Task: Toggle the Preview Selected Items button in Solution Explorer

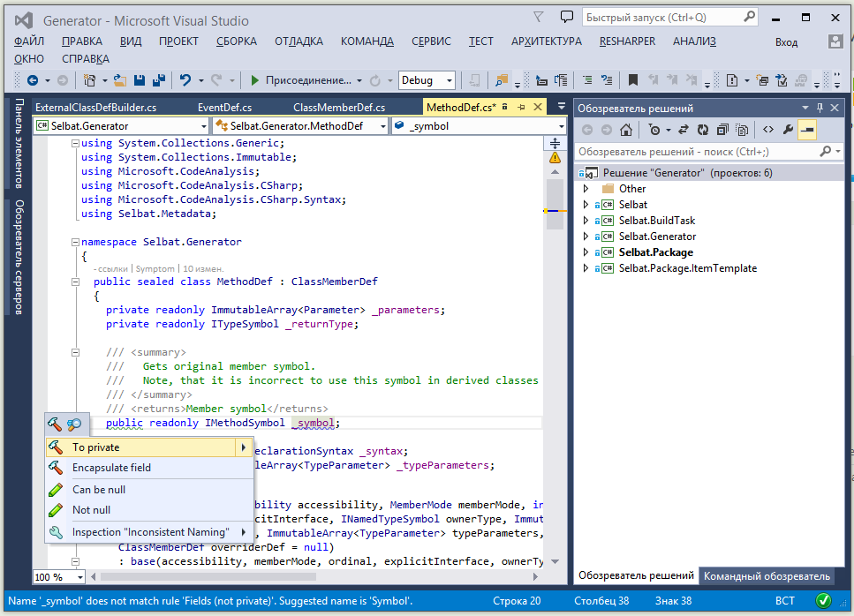Action: [807, 130]
